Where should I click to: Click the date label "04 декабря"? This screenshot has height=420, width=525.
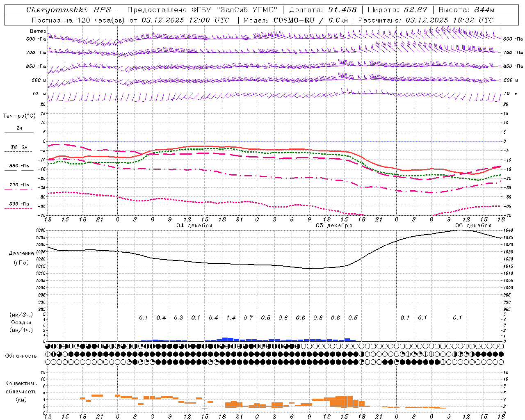click(194, 226)
